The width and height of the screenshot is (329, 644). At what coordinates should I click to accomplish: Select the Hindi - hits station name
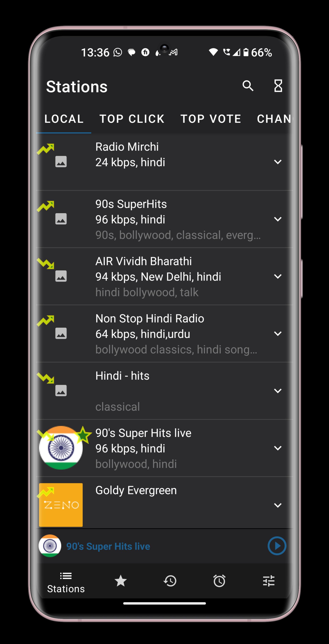click(122, 376)
